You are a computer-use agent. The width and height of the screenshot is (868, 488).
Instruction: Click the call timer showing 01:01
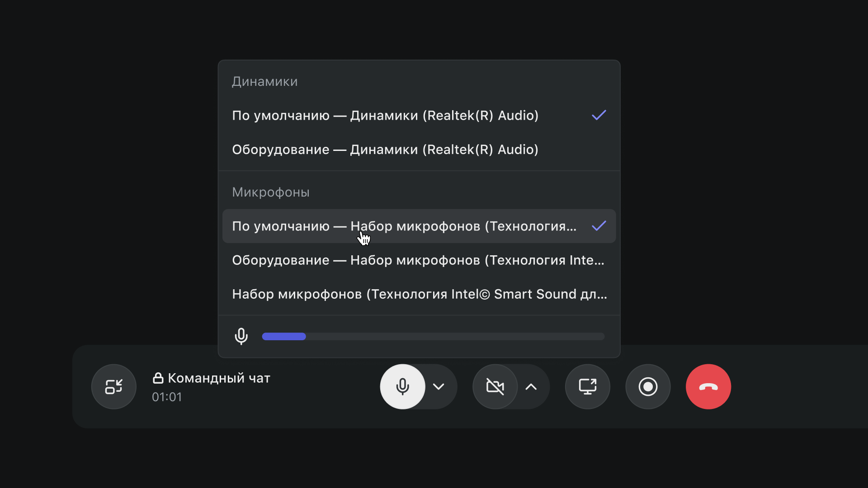click(x=167, y=397)
